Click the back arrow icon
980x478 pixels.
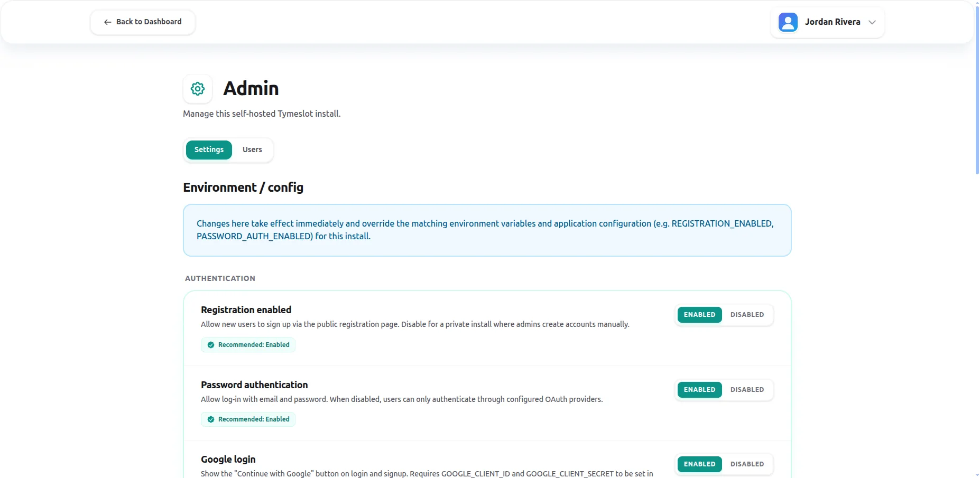(108, 22)
